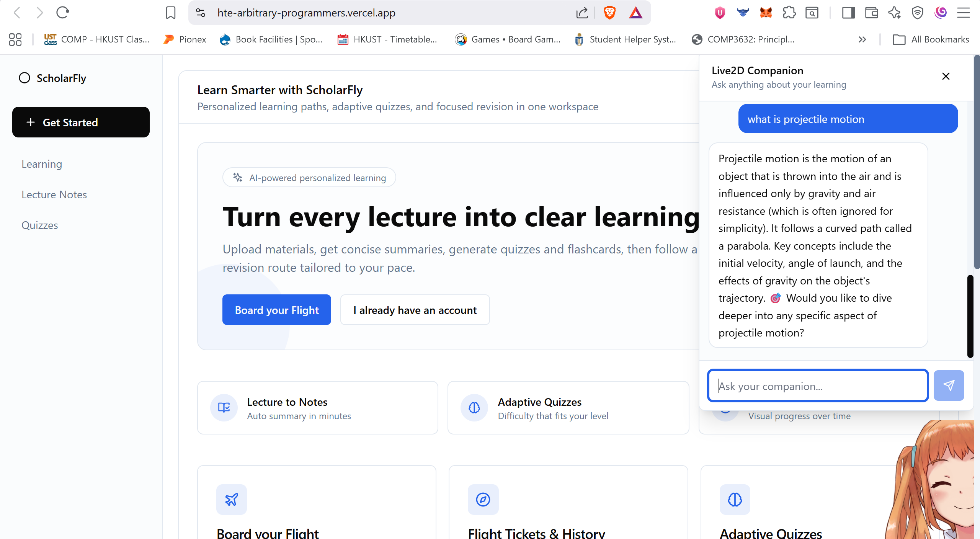Open the MetaMask fox extension

coord(766,13)
